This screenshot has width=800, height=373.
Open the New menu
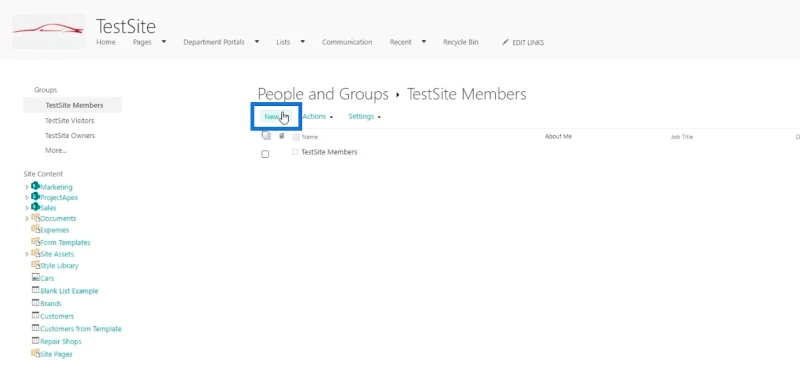coord(276,117)
